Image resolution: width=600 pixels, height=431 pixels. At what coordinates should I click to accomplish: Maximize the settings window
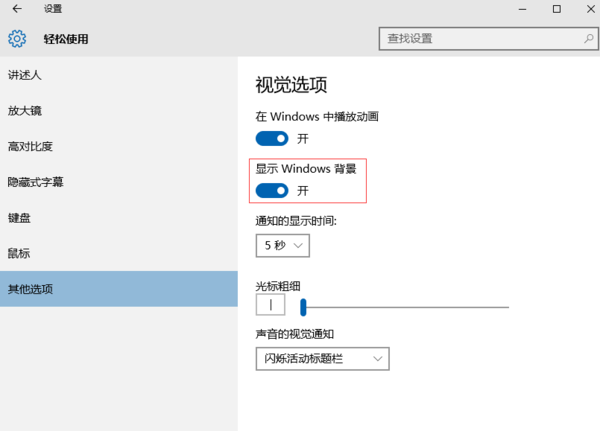(x=557, y=9)
